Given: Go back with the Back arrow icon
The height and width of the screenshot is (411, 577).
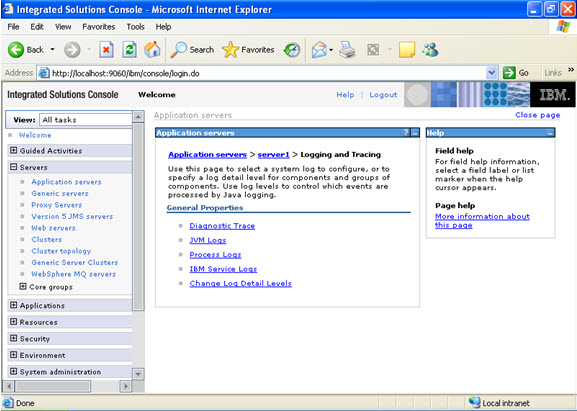Looking at the screenshot, I should tap(16, 50).
